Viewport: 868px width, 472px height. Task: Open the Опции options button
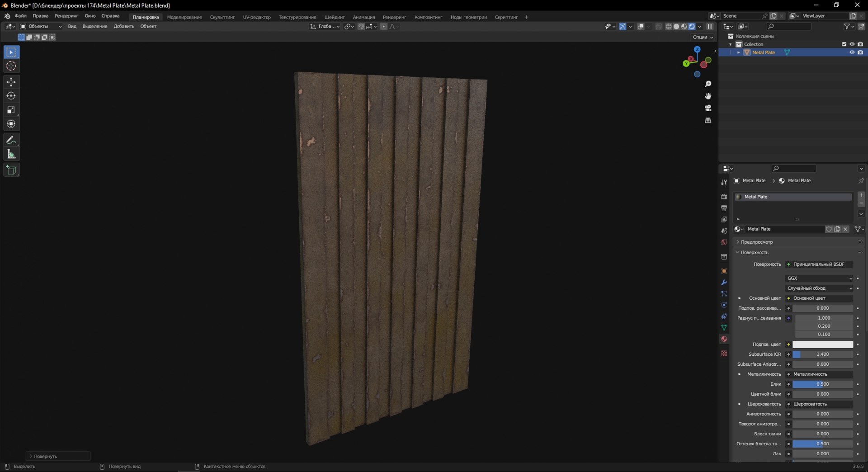703,37
